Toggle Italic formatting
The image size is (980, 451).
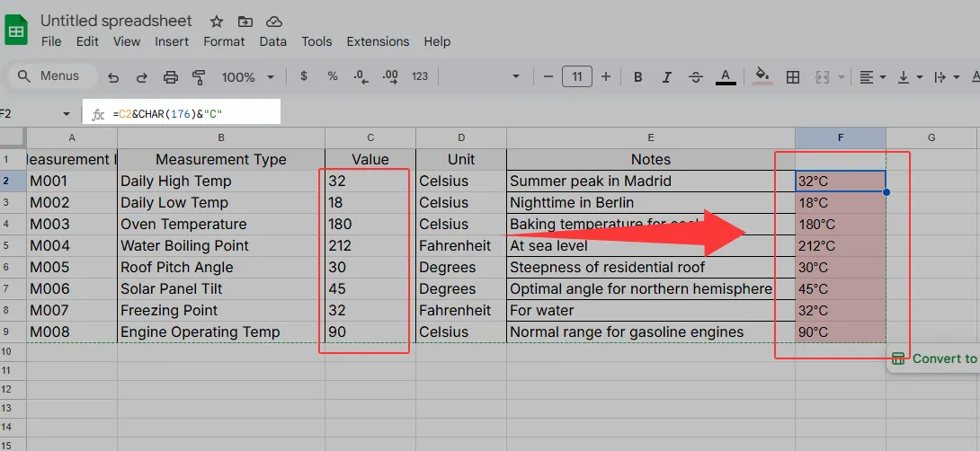click(667, 77)
